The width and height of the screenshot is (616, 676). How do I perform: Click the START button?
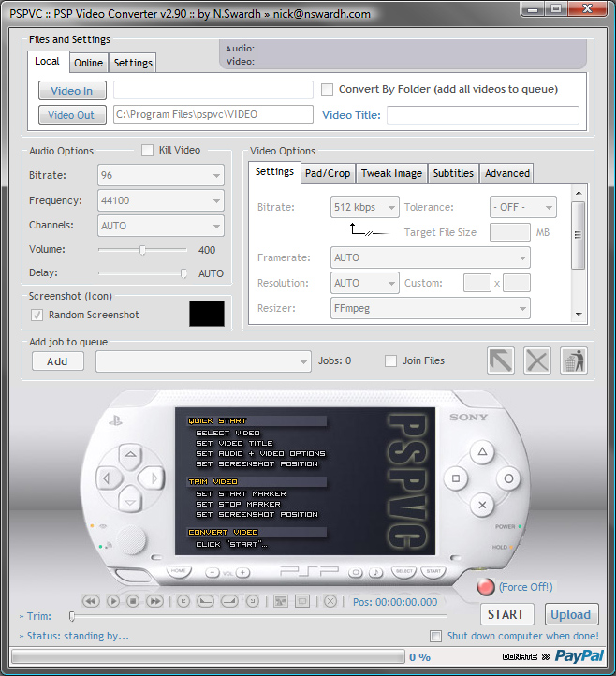(506, 614)
